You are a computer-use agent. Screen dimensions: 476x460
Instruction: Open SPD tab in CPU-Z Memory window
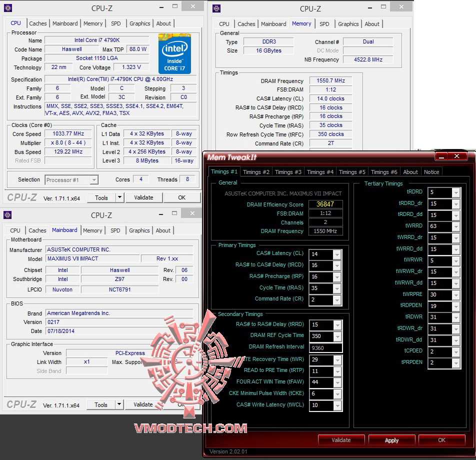pyautogui.click(x=324, y=24)
